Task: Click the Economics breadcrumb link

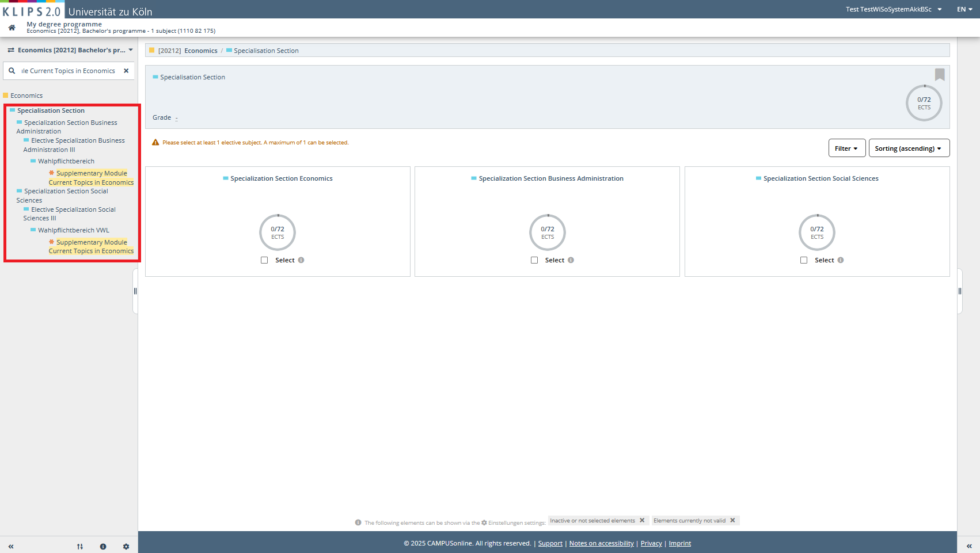Action: point(201,51)
